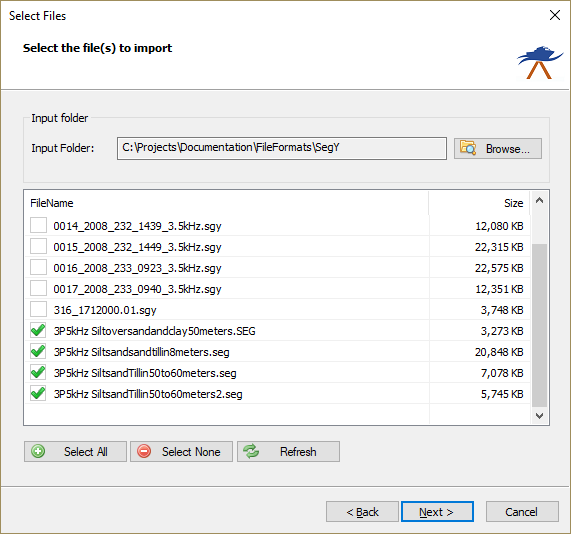The width and height of the screenshot is (571, 534).
Task: Sort by the Size column header
Action: (479, 203)
